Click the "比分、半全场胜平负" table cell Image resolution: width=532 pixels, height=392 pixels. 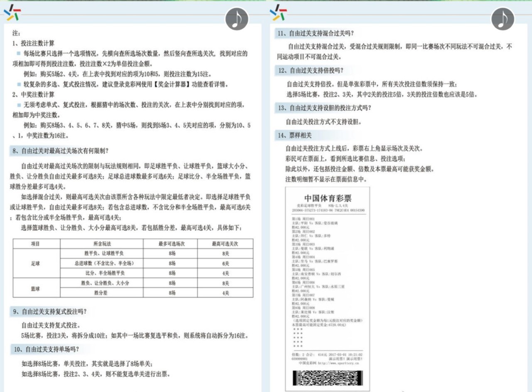(x=101, y=273)
